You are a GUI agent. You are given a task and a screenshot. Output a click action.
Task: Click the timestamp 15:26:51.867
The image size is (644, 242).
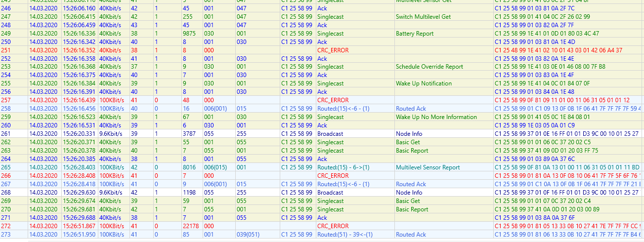coord(79,226)
